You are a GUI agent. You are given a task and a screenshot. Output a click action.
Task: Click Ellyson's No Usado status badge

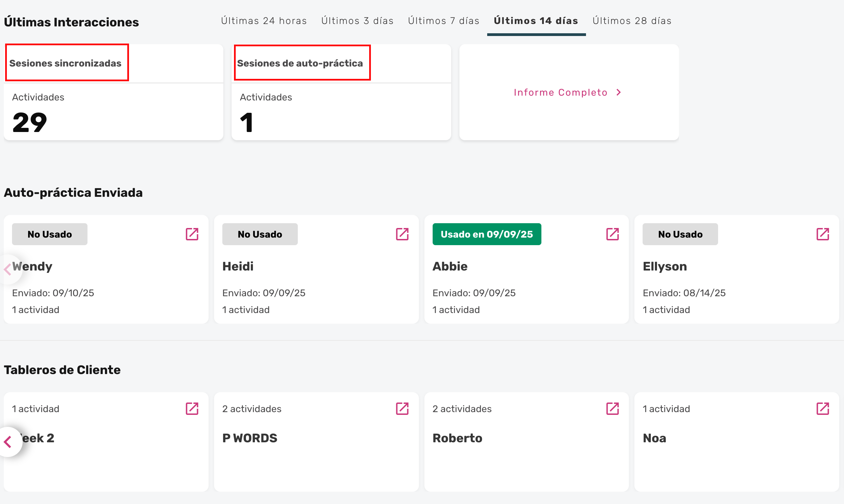pyautogui.click(x=680, y=234)
